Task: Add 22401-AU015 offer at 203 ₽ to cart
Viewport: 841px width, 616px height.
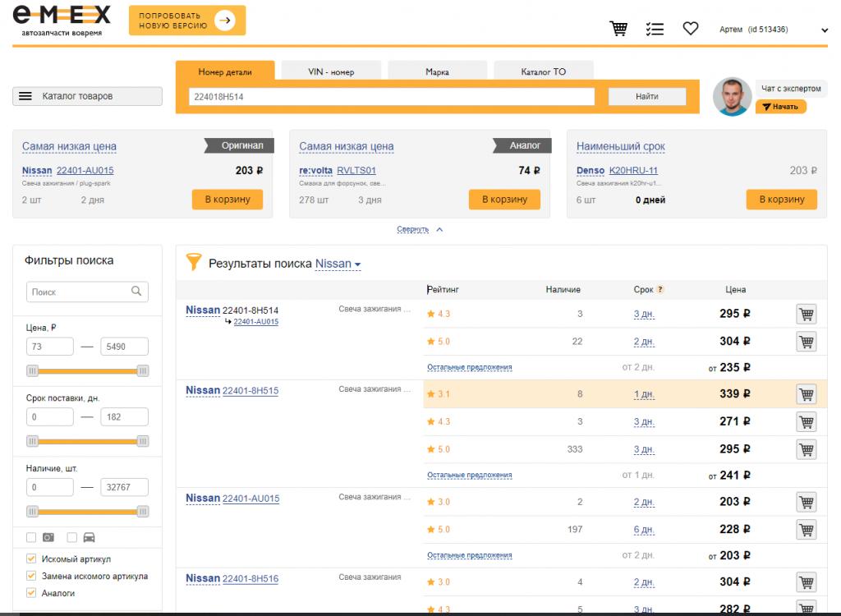Action: click(807, 502)
